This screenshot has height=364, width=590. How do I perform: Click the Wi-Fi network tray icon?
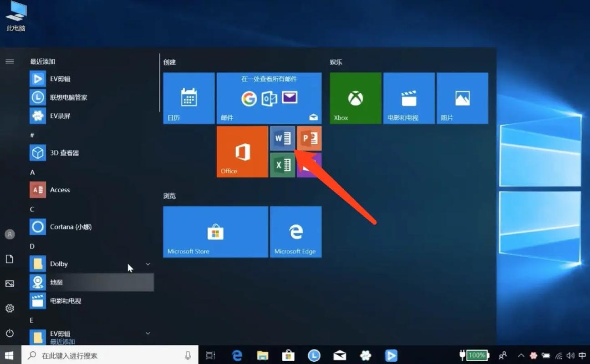point(559,355)
